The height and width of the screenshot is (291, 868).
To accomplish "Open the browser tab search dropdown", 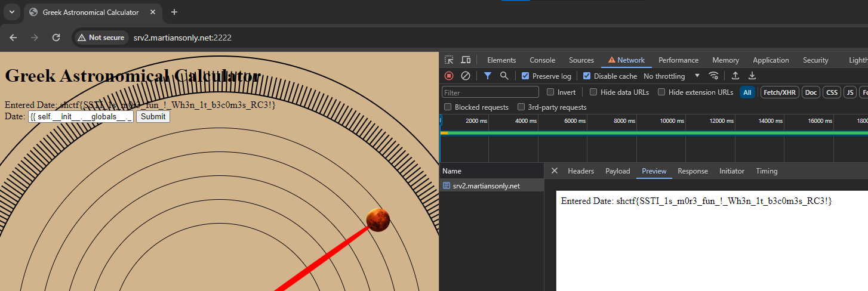I will (11, 12).
